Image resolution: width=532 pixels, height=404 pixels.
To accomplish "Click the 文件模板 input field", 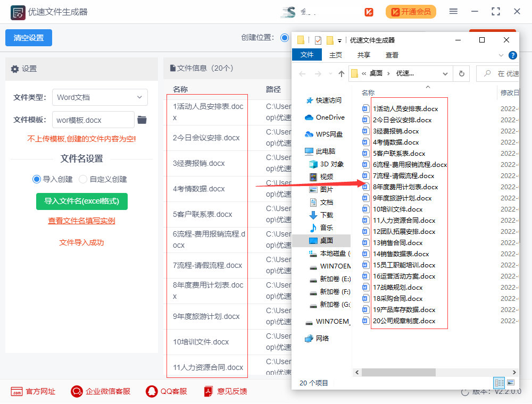I will (93, 120).
